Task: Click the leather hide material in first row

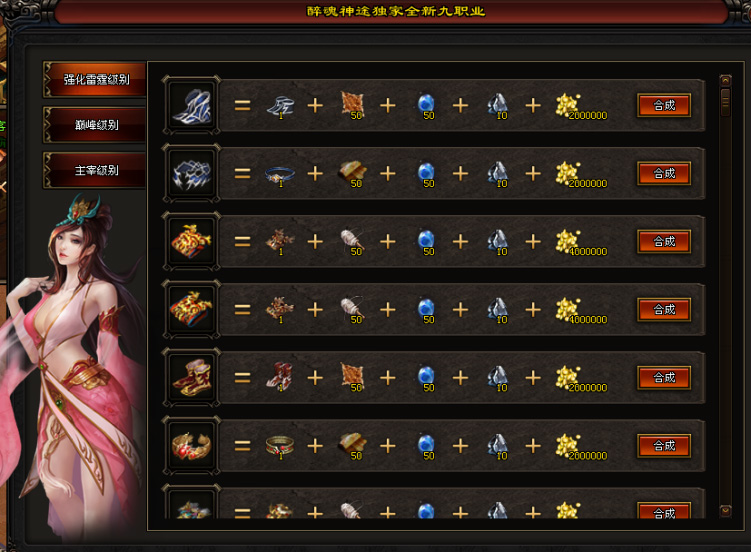Action: 353,104
